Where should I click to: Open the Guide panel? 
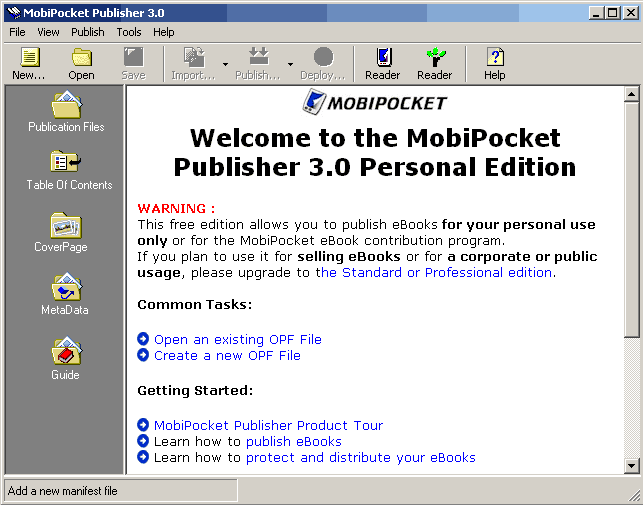[66, 358]
